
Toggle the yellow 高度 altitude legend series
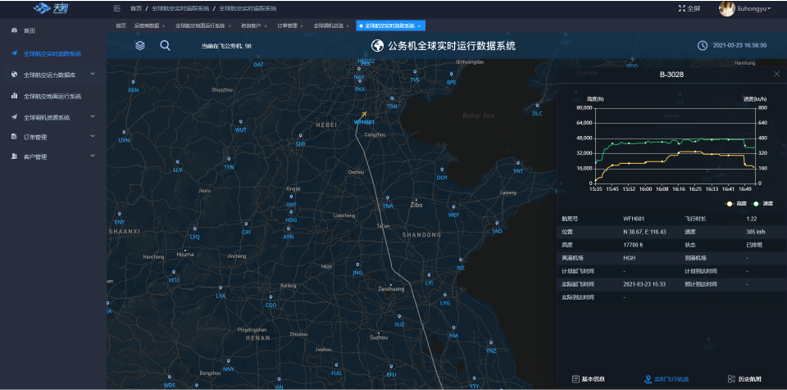[737, 203]
